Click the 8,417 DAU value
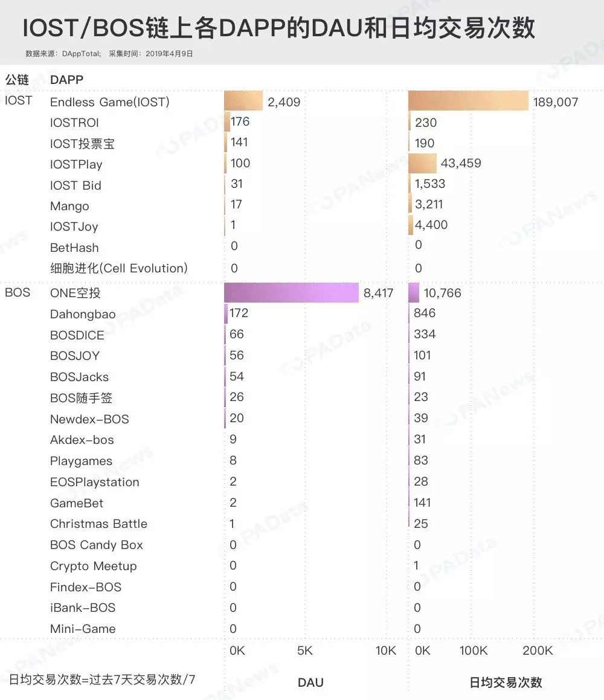 pyautogui.click(x=378, y=294)
